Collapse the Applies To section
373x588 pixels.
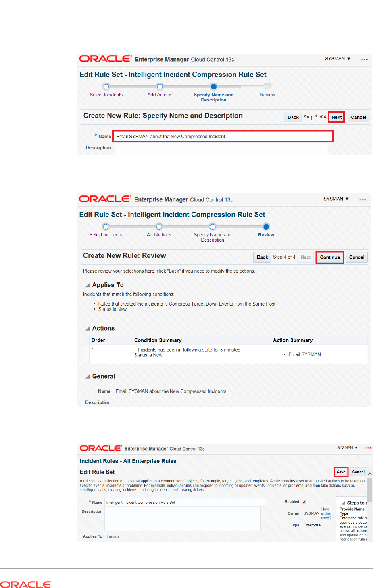[x=88, y=285]
